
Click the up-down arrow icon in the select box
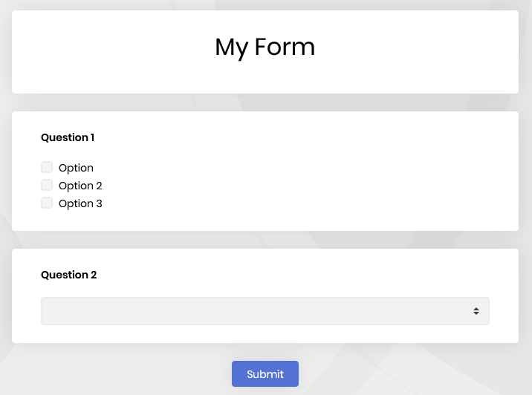[x=476, y=311]
